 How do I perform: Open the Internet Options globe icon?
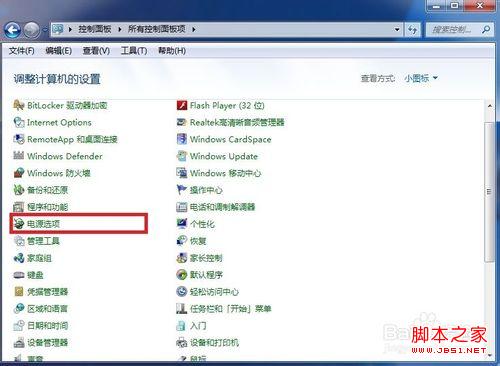[x=19, y=122]
